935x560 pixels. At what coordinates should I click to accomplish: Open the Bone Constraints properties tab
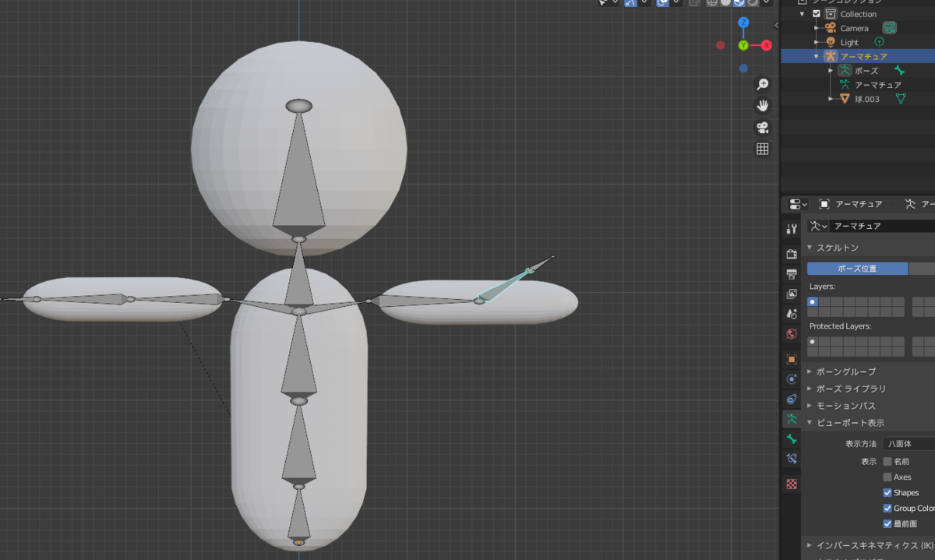[x=792, y=459]
